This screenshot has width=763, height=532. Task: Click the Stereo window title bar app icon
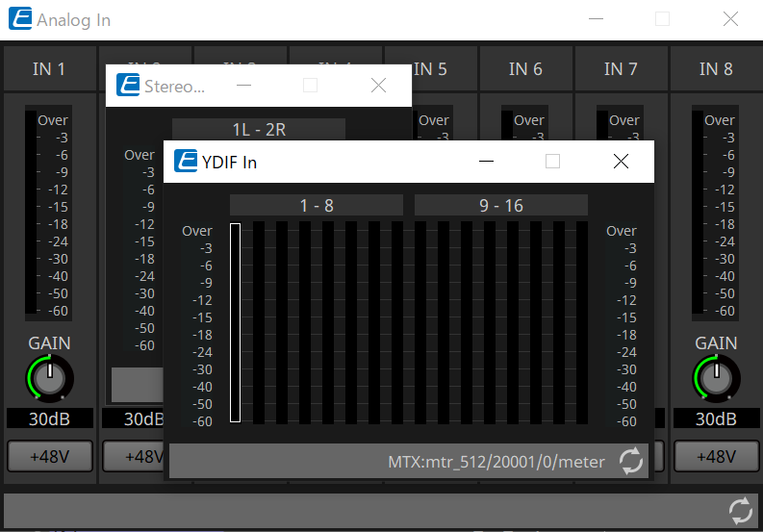(x=128, y=86)
